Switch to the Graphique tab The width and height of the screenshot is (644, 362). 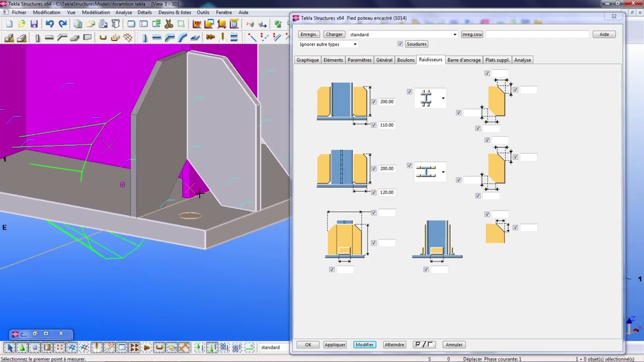307,60
